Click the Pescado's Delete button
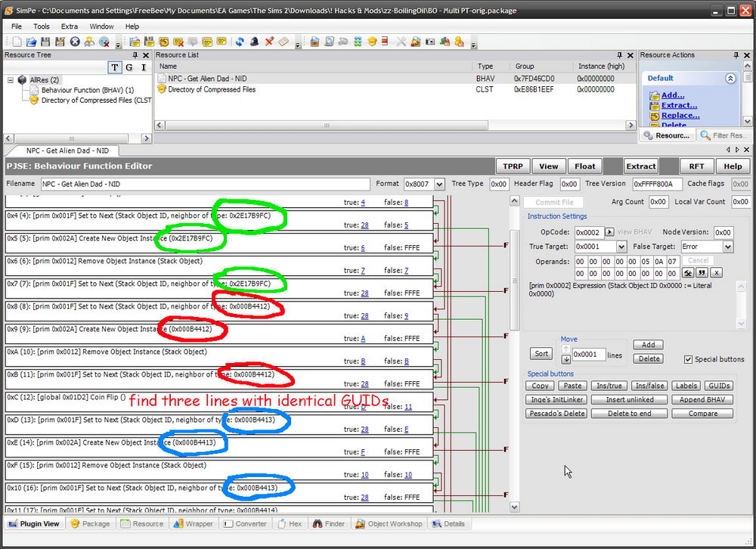Image resolution: width=756 pixels, height=549 pixels. click(x=556, y=414)
